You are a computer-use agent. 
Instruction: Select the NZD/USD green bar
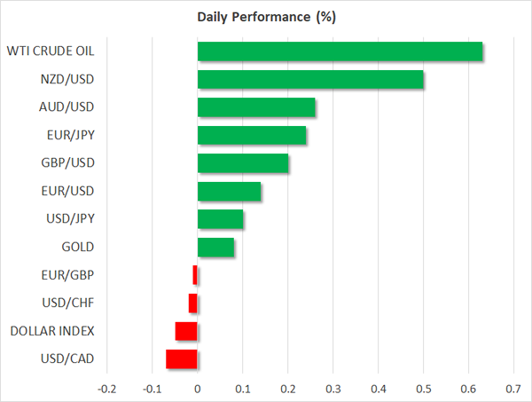pos(310,80)
